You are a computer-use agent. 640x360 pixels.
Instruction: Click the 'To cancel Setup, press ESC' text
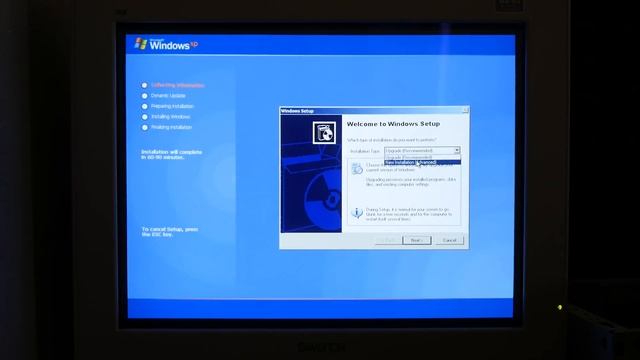[170, 232]
